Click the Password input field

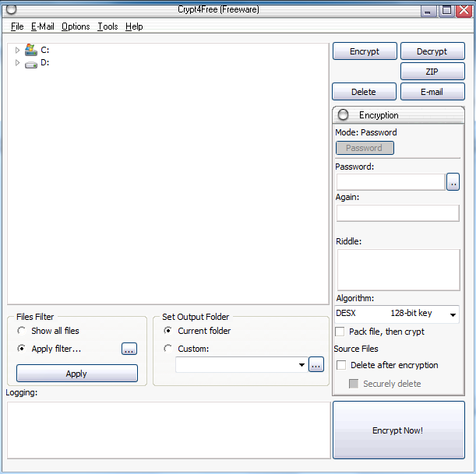[x=391, y=182]
